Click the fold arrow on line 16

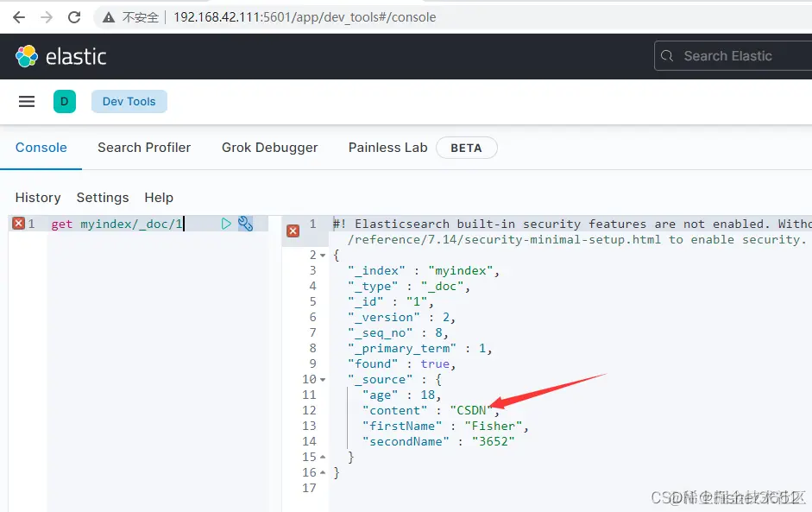point(323,472)
